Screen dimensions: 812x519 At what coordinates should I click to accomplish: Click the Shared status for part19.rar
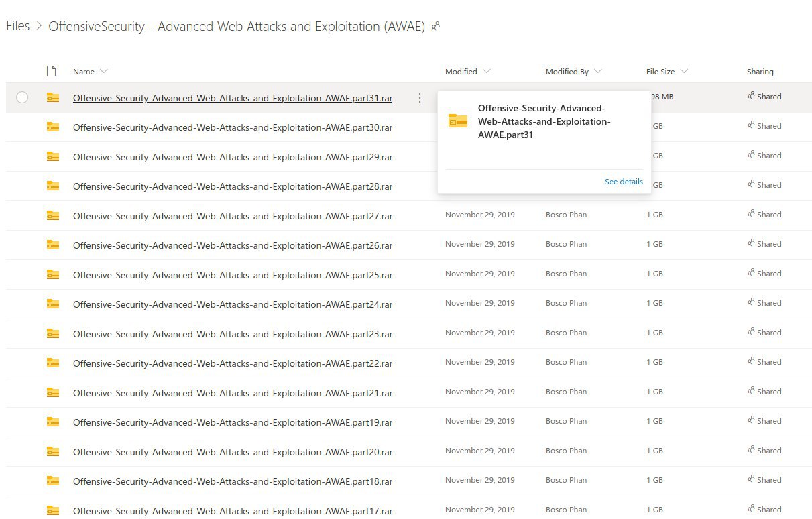pyautogui.click(x=764, y=421)
